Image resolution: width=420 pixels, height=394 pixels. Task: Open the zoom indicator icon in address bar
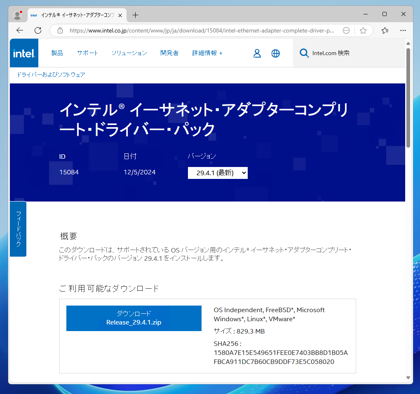(x=346, y=31)
